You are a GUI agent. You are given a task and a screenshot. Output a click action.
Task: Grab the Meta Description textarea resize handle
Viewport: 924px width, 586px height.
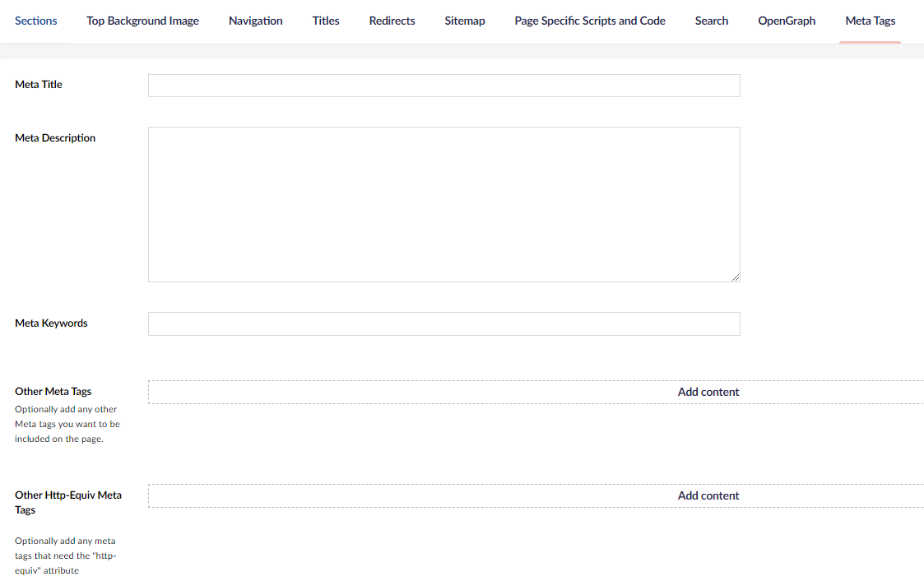[x=736, y=277]
